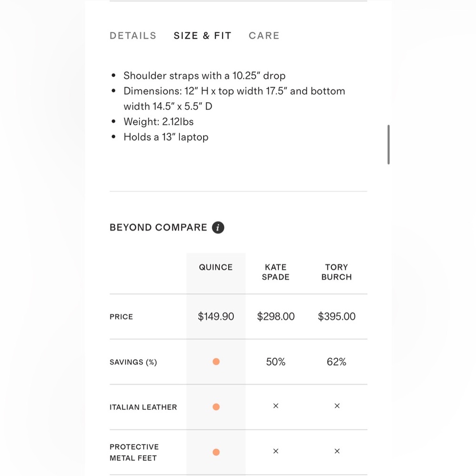Open the Care tab
The image size is (476, 476).
pyautogui.click(x=264, y=36)
